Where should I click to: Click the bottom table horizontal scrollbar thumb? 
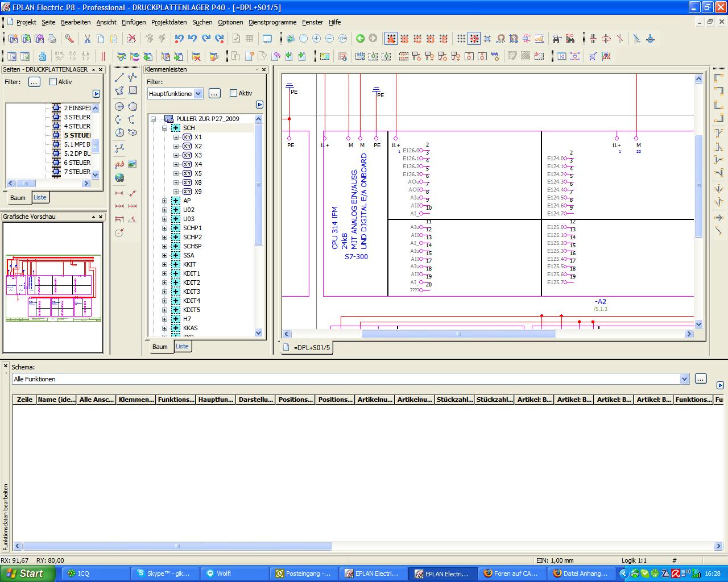click(177, 546)
